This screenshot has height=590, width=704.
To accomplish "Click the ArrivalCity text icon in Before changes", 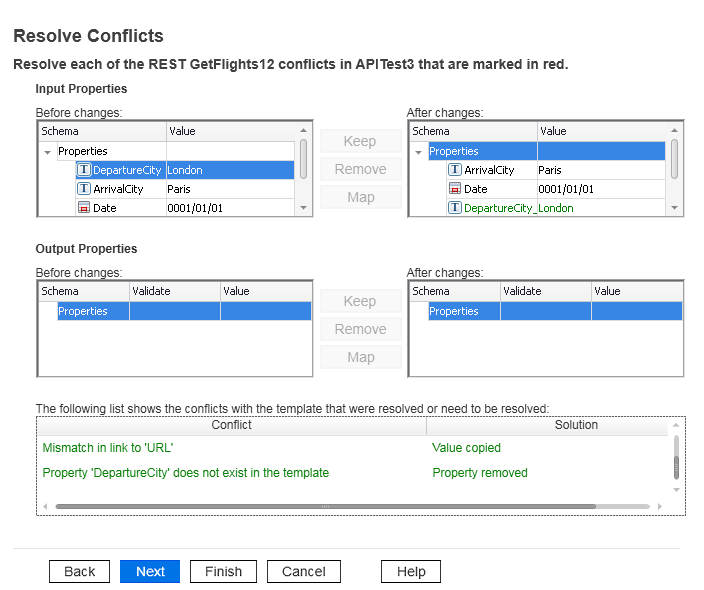I will click(84, 189).
